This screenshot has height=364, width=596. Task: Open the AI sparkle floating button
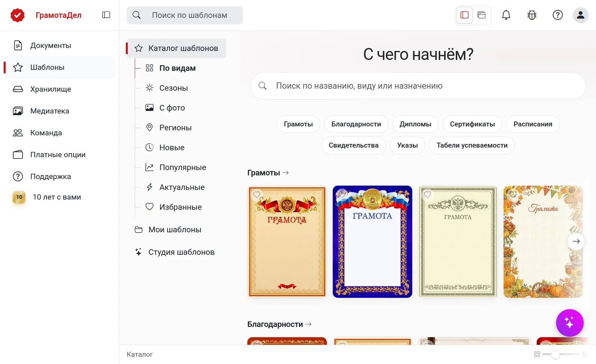coord(570,323)
